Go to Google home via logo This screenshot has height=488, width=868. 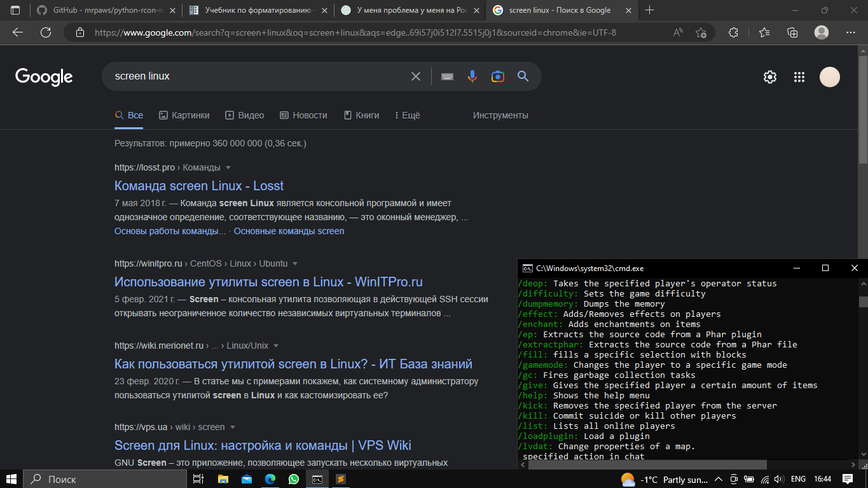[x=44, y=77]
